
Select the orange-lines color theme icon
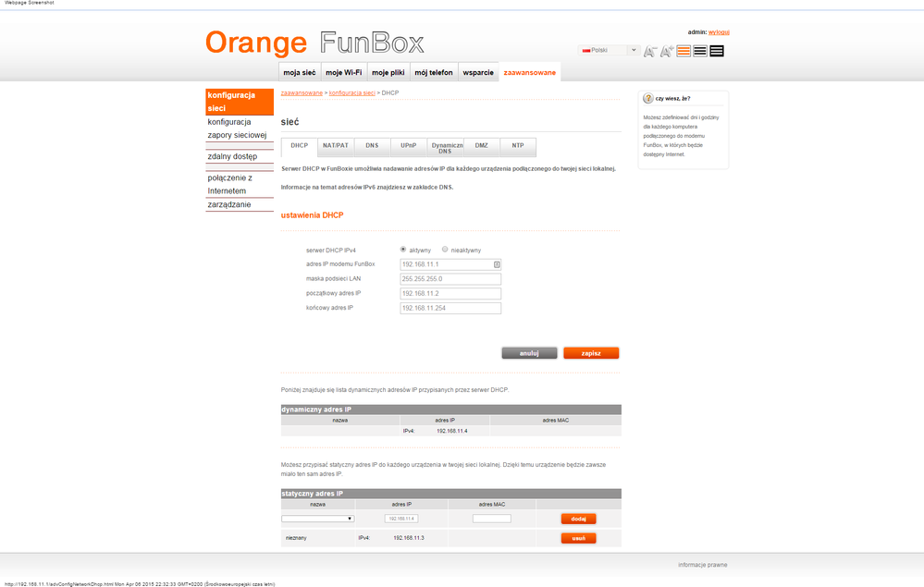[x=684, y=51]
